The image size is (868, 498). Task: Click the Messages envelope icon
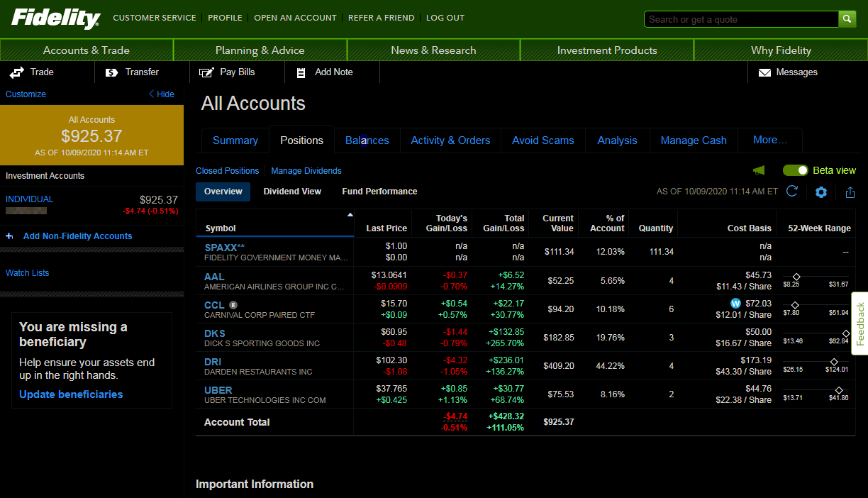point(764,72)
